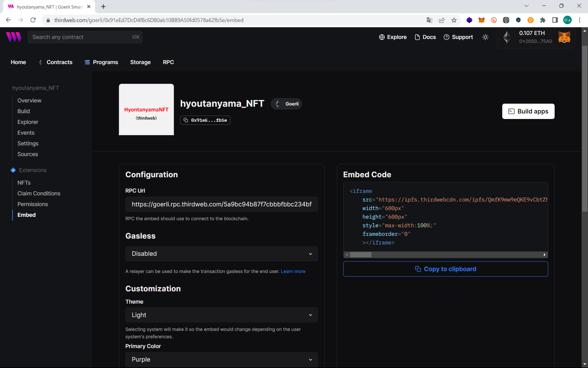Click Copy to clipboard button
The width and height of the screenshot is (588, 368).
(x=445, y=269)
